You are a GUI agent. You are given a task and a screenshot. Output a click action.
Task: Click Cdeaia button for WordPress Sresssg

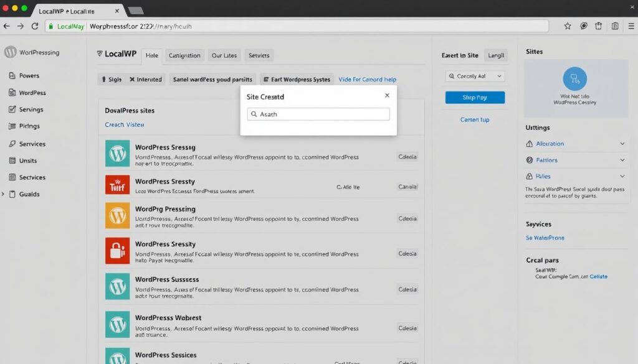coord(407,157)
